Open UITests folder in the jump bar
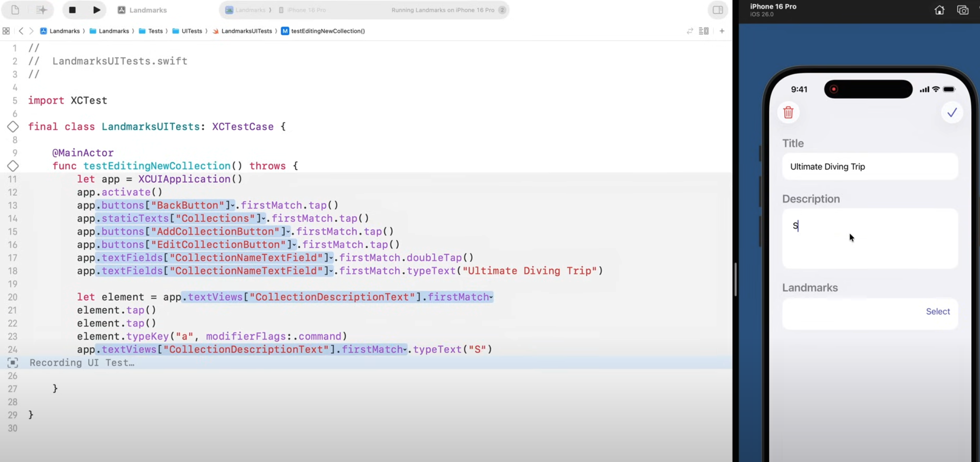 (x=187, y=31)
